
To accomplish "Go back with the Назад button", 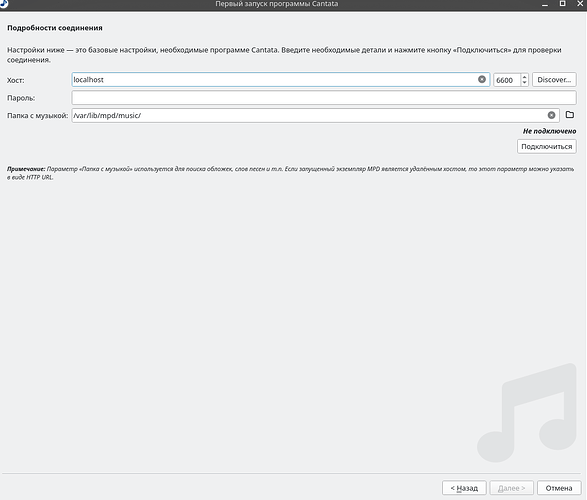I will pos(464,488).
